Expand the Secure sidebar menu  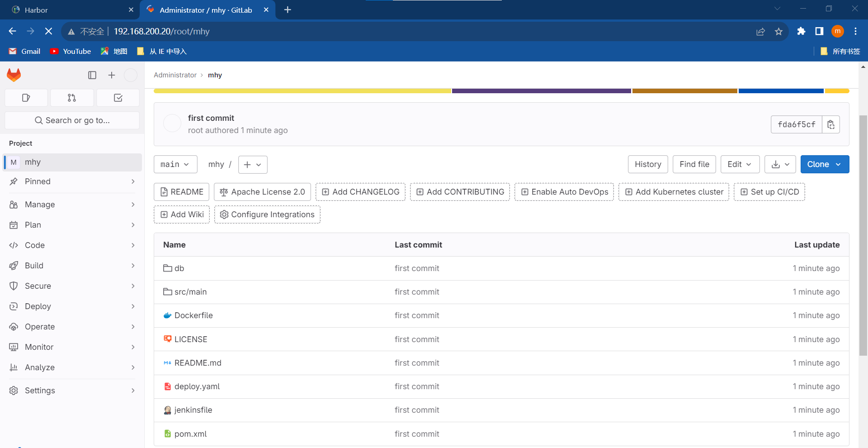tap(72, 286)
